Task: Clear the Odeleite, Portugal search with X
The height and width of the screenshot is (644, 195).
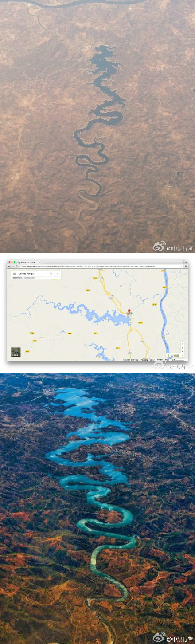Action: click(x=58, y=274)
